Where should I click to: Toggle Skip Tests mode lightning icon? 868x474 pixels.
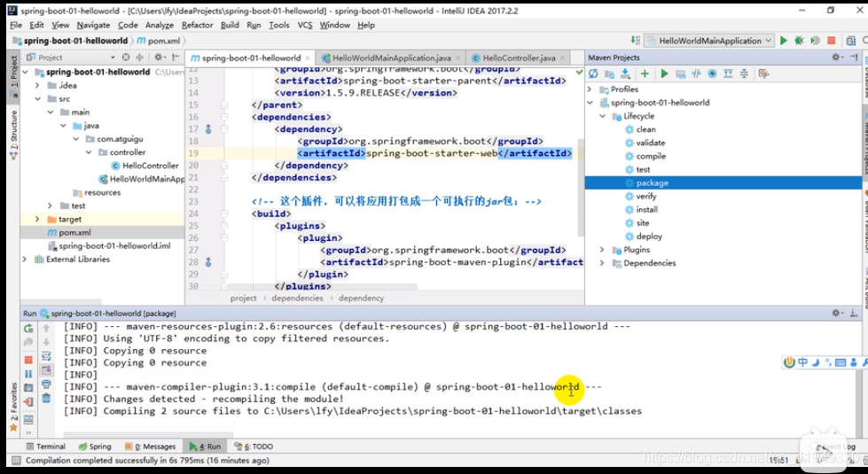(713, 74)
